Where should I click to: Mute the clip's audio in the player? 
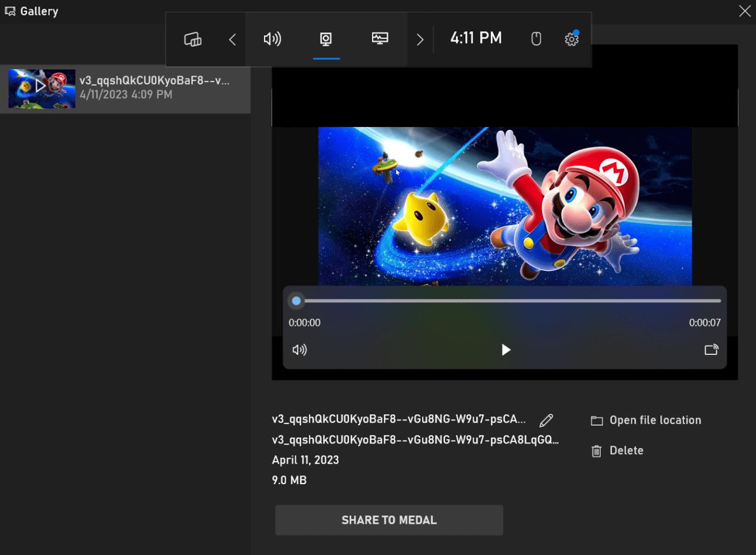tap(299, 350)
